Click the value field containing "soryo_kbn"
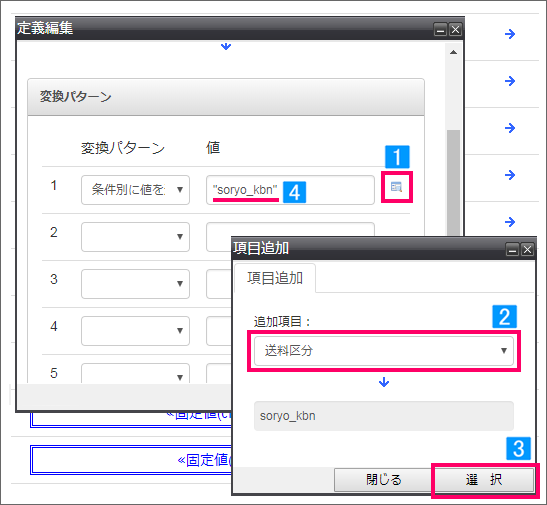The width and height of the screenshot is (547, 505). pos(290,190)
